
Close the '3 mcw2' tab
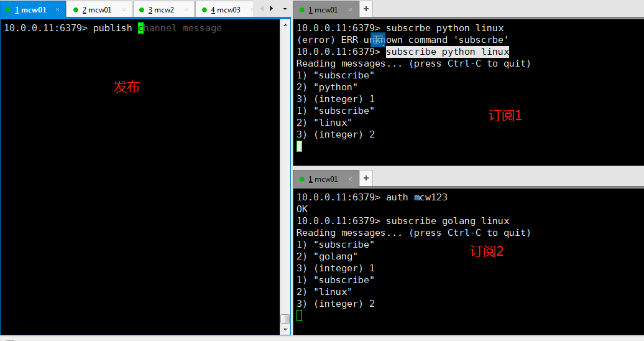pyautogui.click(x=186, y=9)
